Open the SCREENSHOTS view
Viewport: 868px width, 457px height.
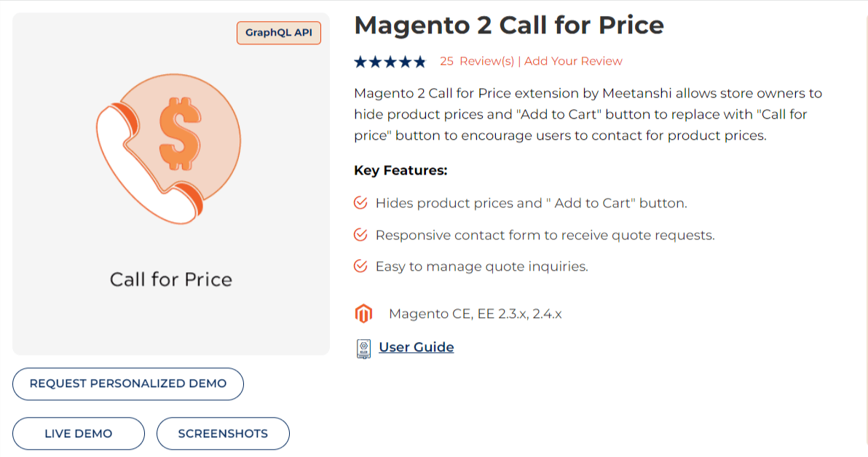click(x=223, y=433)
